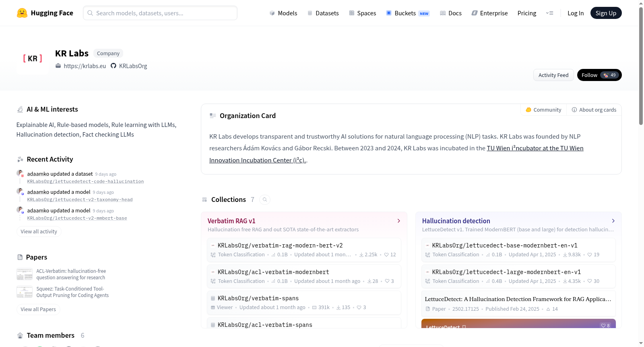Open KRLabsOrg/lettucedect-v2-taxonomy-head model link
Screen dimensions: 644x347
(x=80, y=199)
